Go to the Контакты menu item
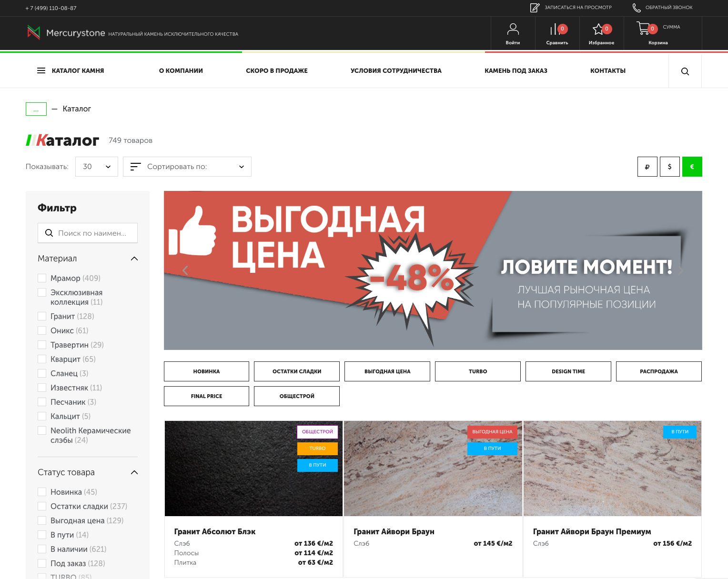 click(x=607, y=71)
